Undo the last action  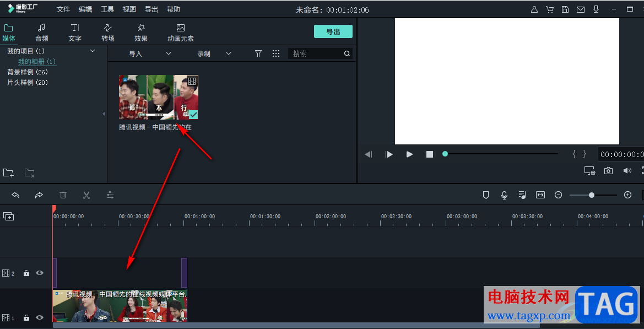pyautogui.click(x=15, y=195)
